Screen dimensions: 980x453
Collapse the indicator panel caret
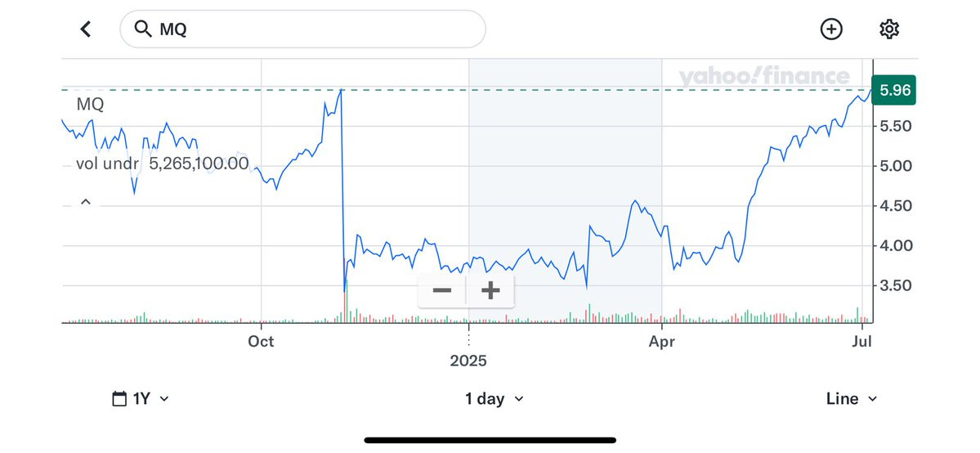click(86, 202)
